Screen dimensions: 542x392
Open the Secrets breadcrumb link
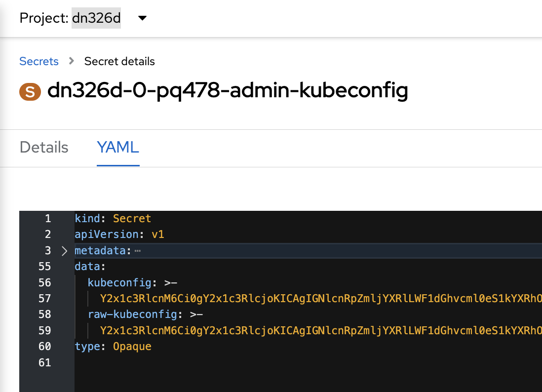click(x=39, y=61)
